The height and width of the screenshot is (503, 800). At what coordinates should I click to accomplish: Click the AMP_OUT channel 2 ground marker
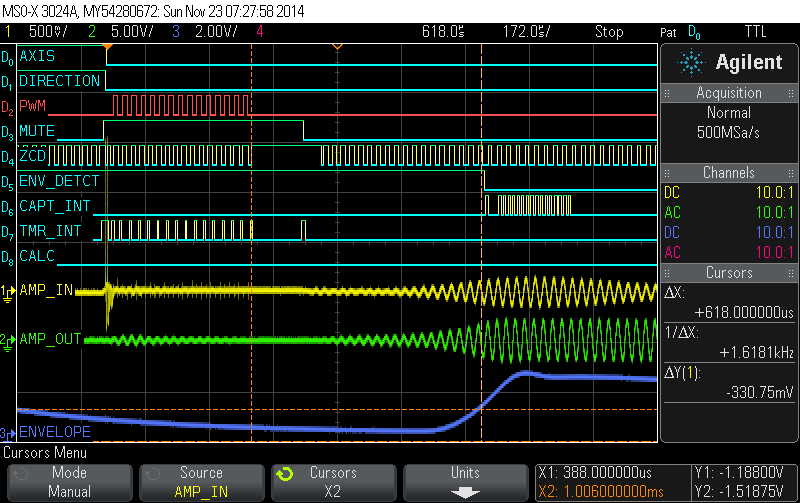click(x=9, y=340)
